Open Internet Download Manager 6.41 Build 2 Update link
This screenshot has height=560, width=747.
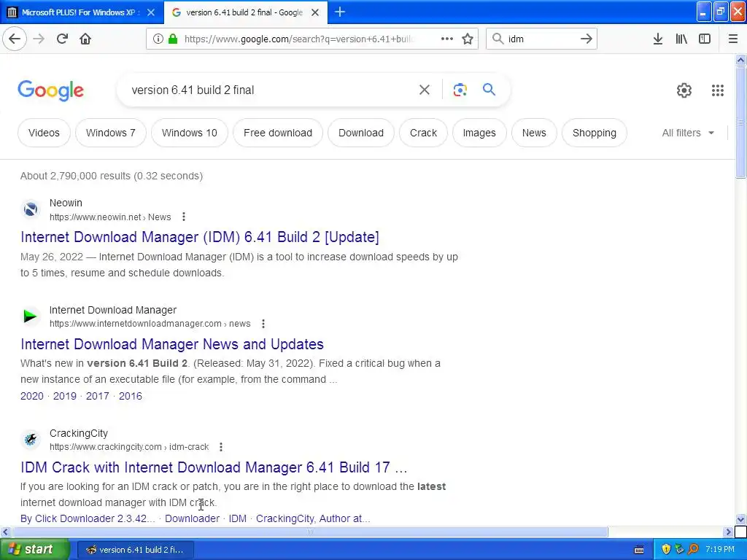click(x=200, y=237)
